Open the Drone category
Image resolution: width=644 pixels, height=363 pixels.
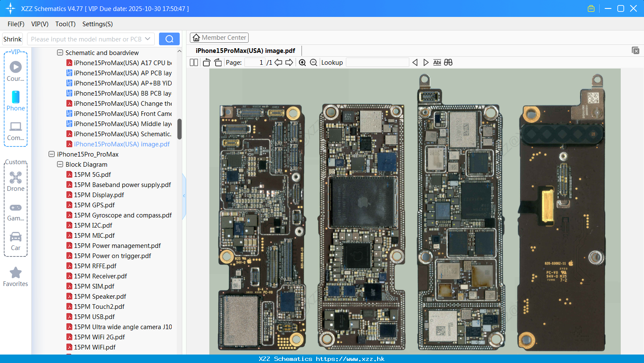point(16,181)
